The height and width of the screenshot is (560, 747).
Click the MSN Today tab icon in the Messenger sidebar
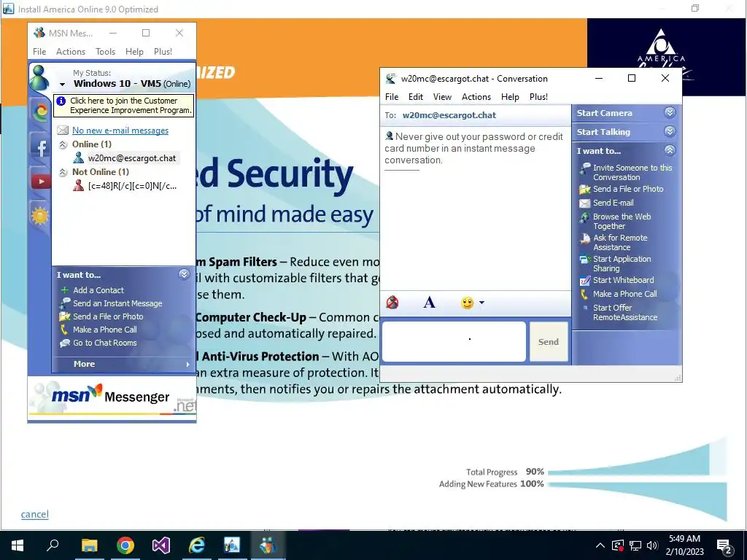tap(41, 112)
